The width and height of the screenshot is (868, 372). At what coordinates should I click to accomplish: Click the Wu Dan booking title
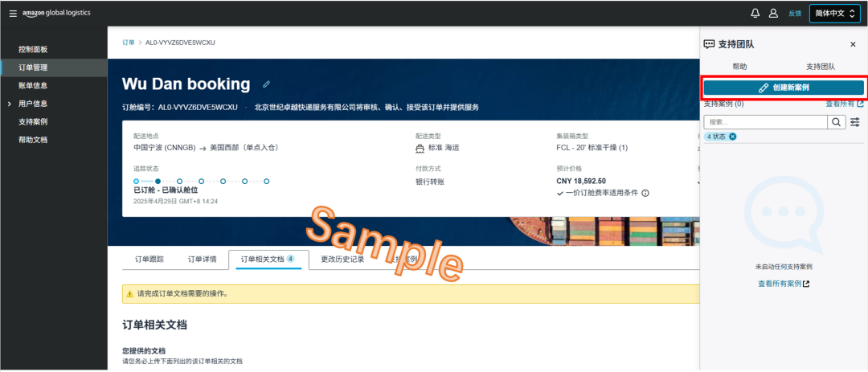click(x=186, y=84)
